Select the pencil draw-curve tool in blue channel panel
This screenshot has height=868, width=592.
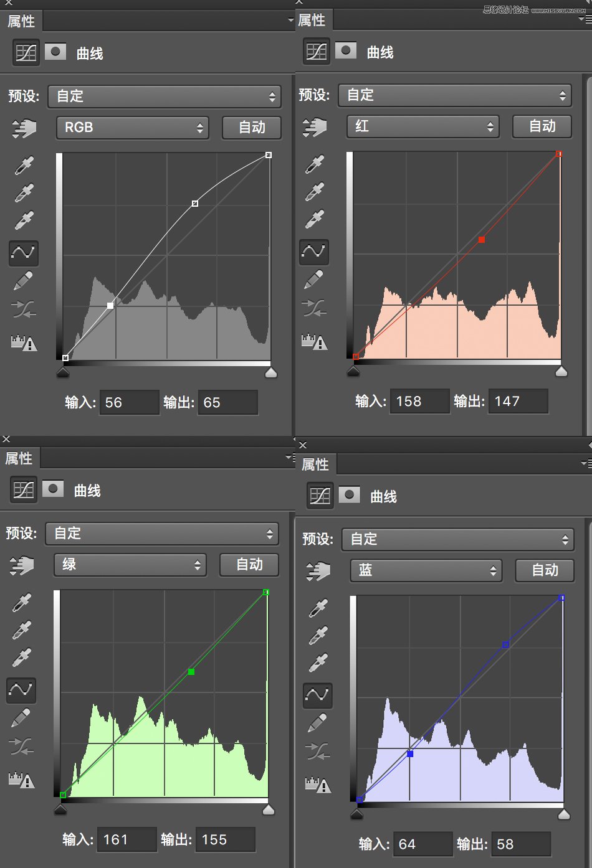(x=317, y=723)
